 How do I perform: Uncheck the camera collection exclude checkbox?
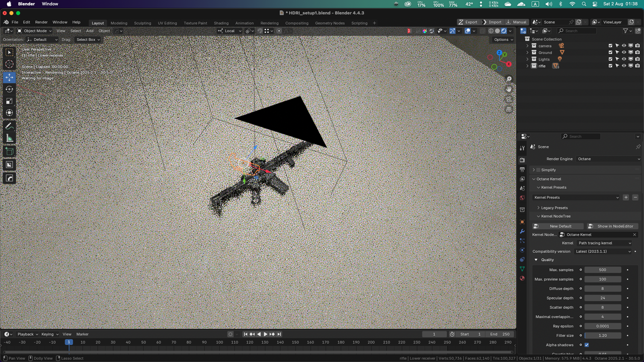click(610, 46)
